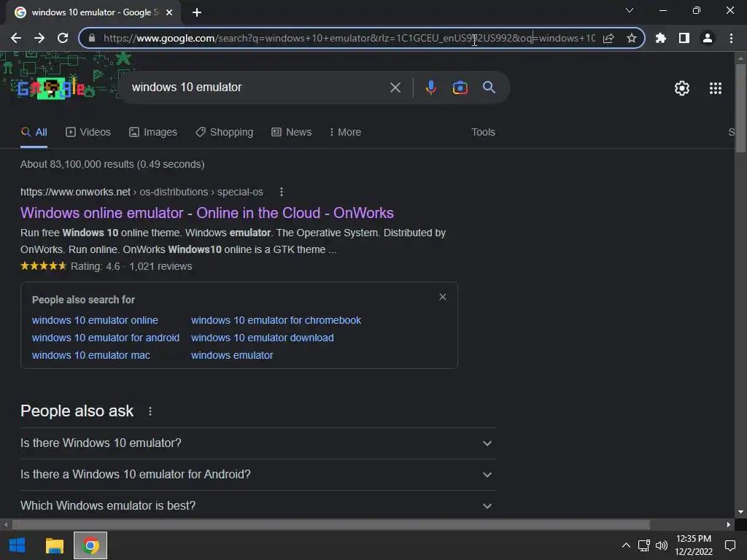The height and width of the screenshot is (560, 747).
Task: Search windows 10 emulator for chromebook
Action: point(276,321)
